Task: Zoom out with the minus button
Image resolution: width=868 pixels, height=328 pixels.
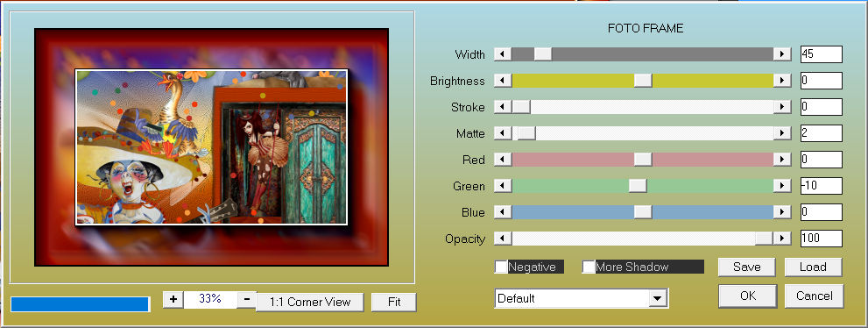Action: pos(247,299)
